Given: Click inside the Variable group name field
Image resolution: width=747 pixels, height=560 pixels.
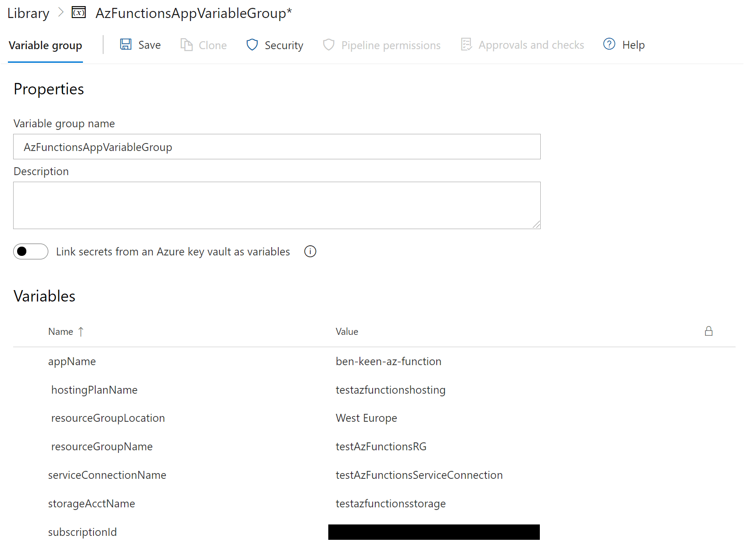Looking at the screenshot, I should click(277, 147).
